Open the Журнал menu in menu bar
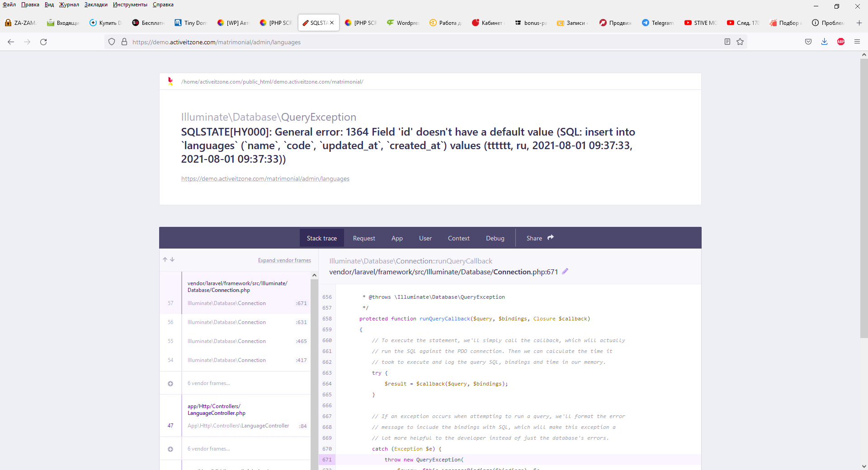Viewport: 868px width, 470px height. (x=69, y=5)
